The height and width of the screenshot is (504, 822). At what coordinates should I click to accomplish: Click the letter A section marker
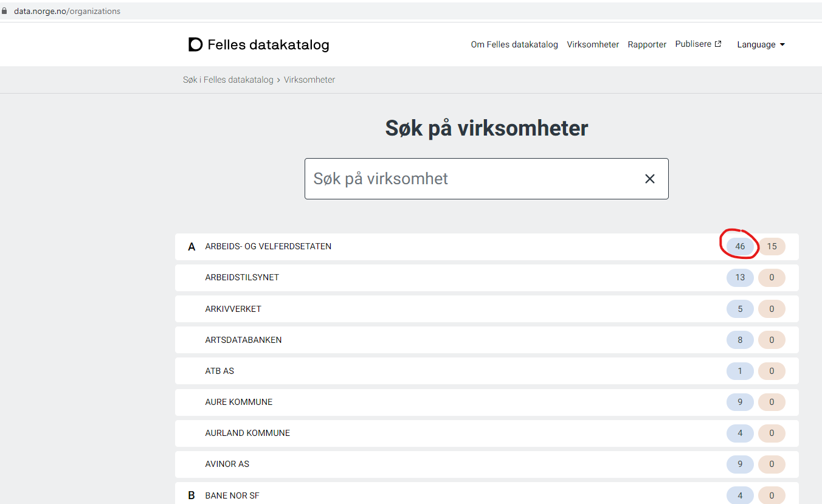192,246
